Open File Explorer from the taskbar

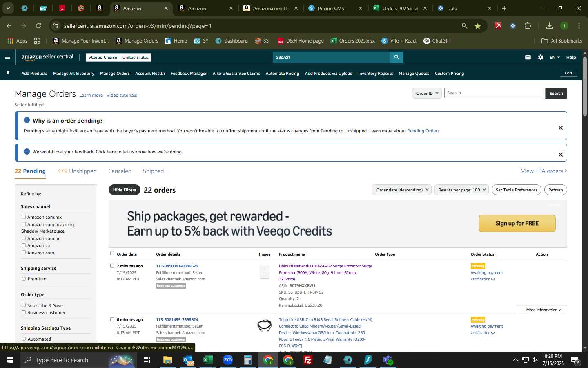168,360
